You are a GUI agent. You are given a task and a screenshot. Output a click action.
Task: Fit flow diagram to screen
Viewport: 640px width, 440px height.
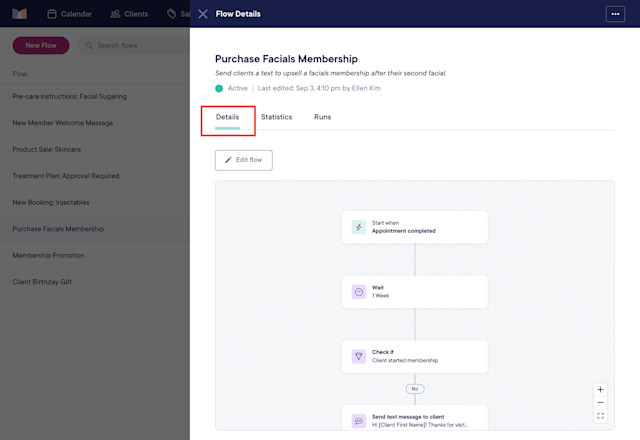click(600, 416)
